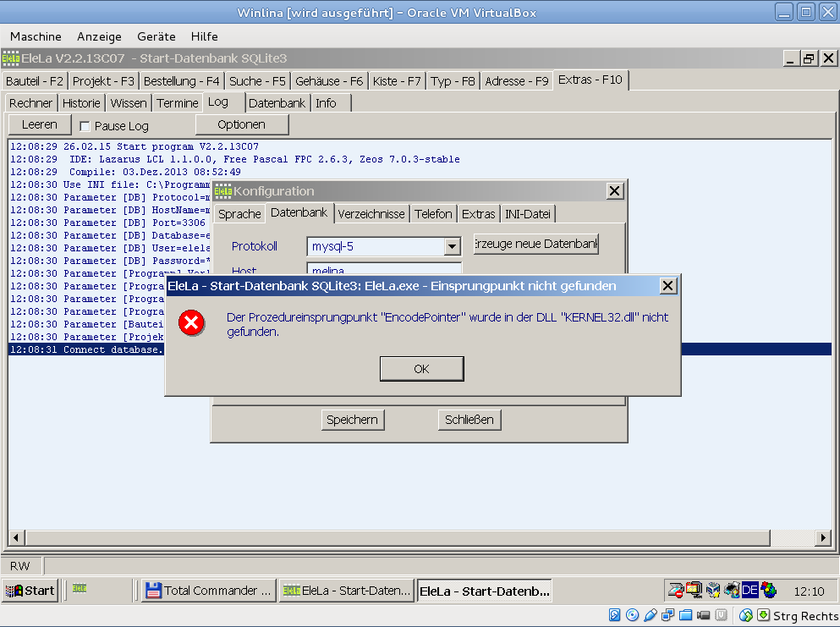Switch to Adresse - F9 tab

point(516,81)
